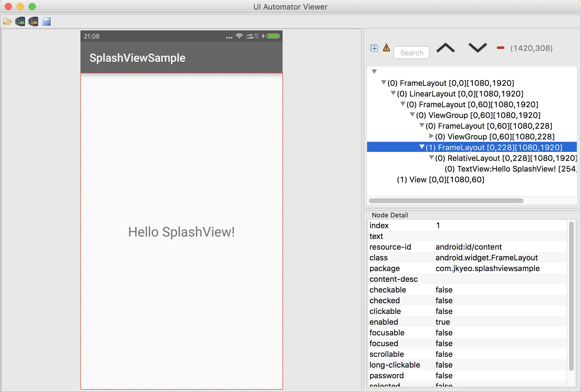Click the previous search result up arrow

445,48
